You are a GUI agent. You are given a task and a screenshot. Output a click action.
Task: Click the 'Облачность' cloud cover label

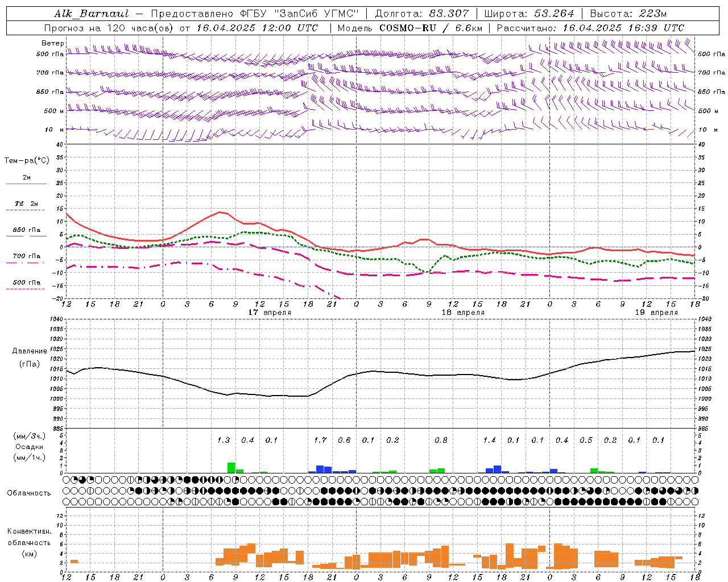(29, 493)
